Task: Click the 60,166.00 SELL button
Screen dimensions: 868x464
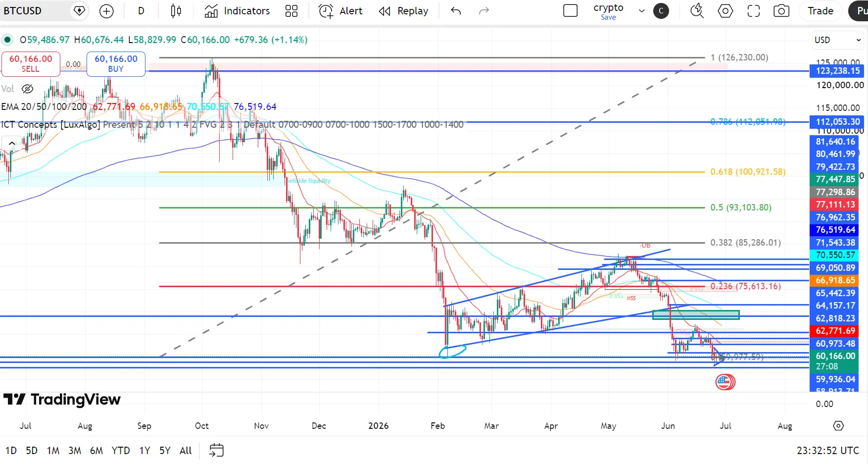Action: click(x=31, y=64)
